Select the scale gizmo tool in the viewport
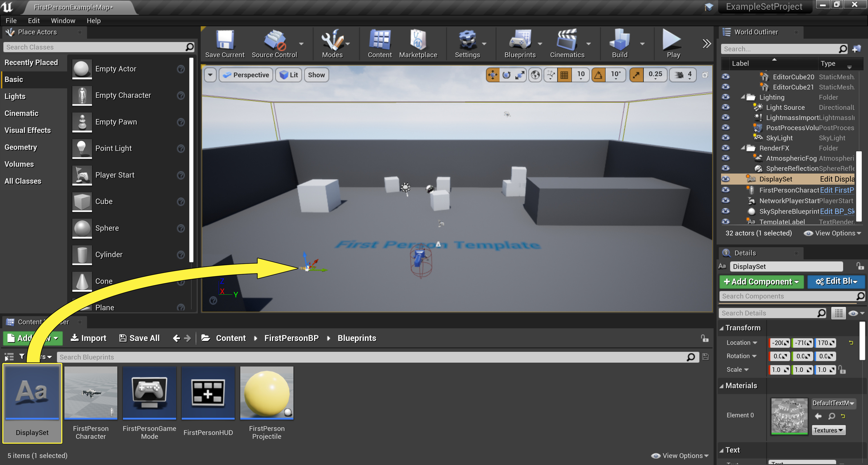 (520, 75)
